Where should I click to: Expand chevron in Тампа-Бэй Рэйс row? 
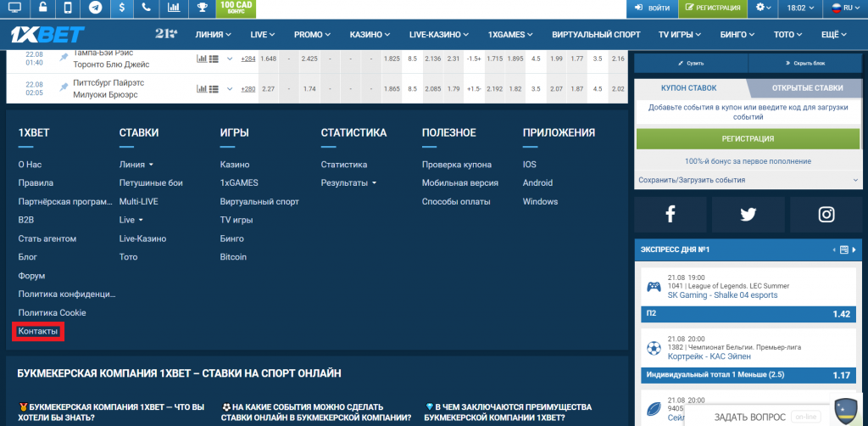(x=230, y=59)
